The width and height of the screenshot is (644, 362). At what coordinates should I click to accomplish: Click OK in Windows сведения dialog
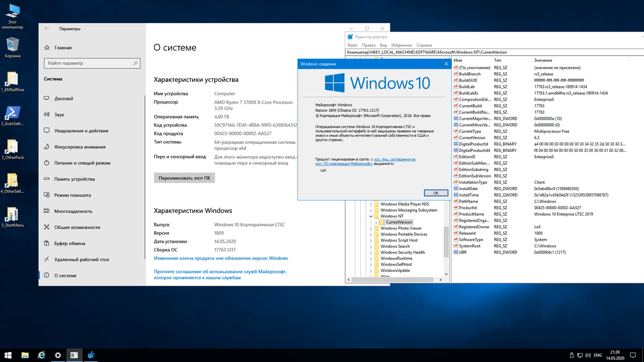(436, 193)
